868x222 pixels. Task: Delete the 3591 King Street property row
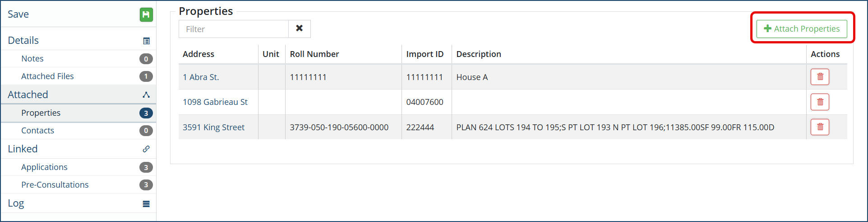pos(820,127)
